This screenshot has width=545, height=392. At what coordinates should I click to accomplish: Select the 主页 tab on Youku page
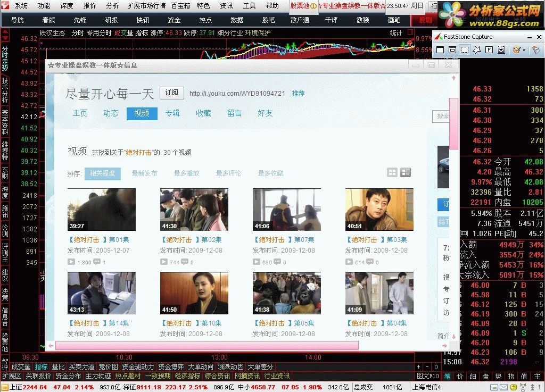pyautogui.click(x=80, y=113)
